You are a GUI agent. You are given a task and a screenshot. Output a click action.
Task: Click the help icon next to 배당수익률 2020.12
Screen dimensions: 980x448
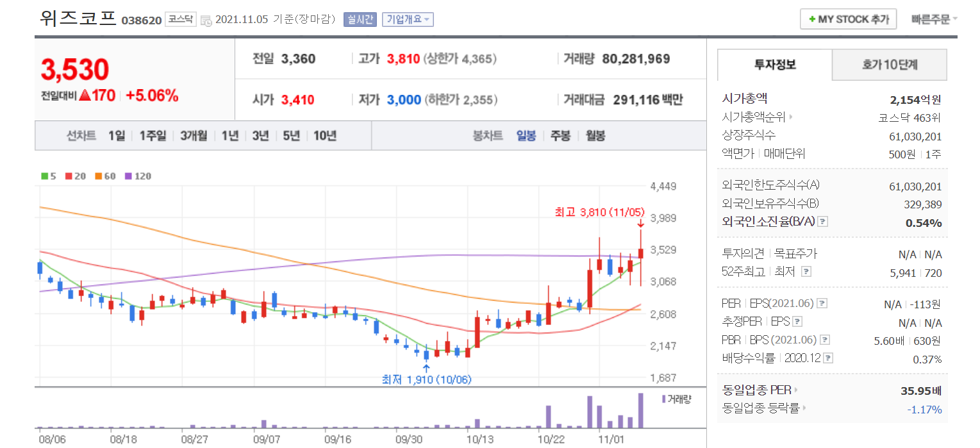tap(829, 358)
